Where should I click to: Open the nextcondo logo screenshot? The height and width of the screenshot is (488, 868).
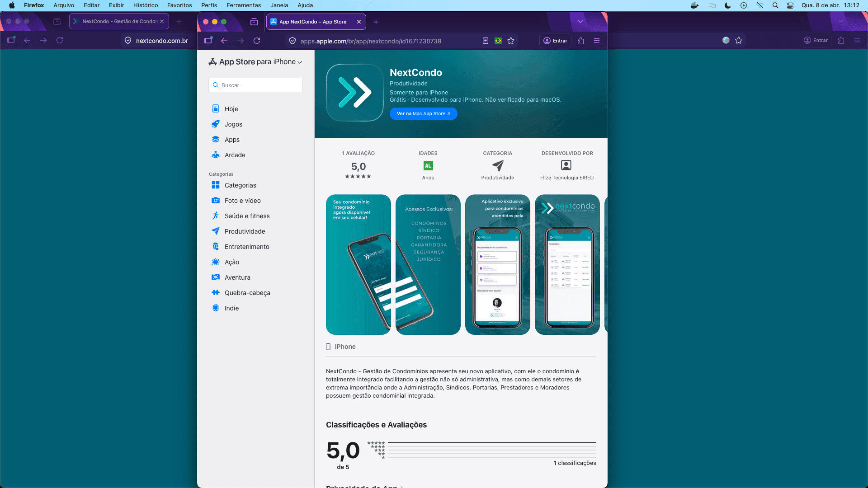tap(567, 265)
